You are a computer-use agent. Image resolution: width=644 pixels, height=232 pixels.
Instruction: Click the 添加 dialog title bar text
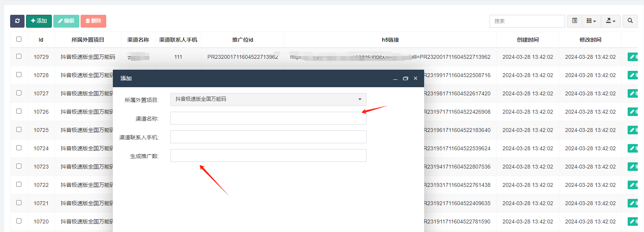click(x=126, y=79)
